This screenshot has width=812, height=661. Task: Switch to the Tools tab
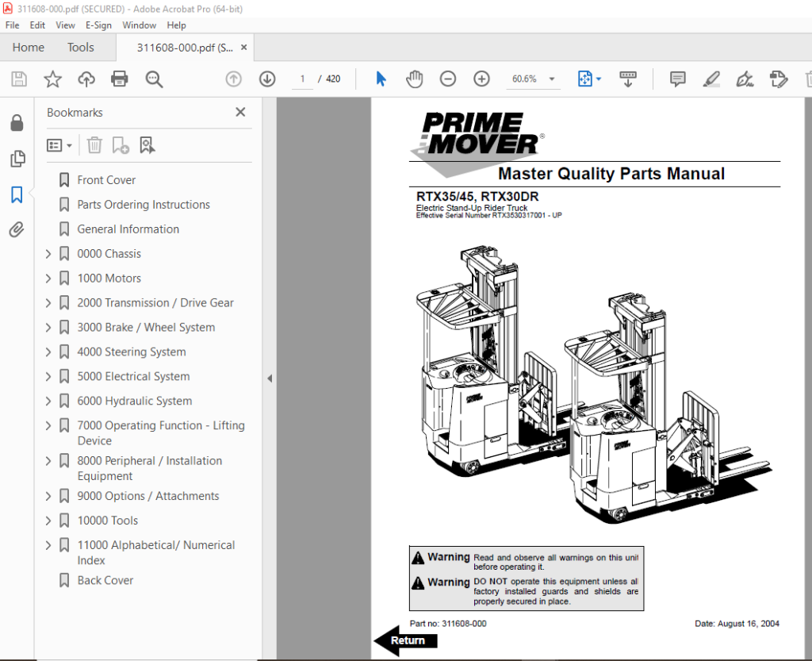click(x=81, y=48)
